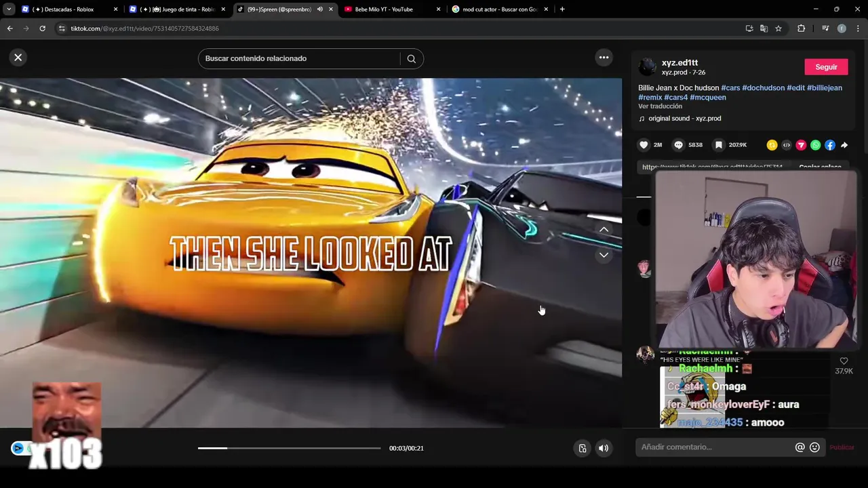
Task: Click the streamer webcam overlay
Action: click(x=755, y=260)
